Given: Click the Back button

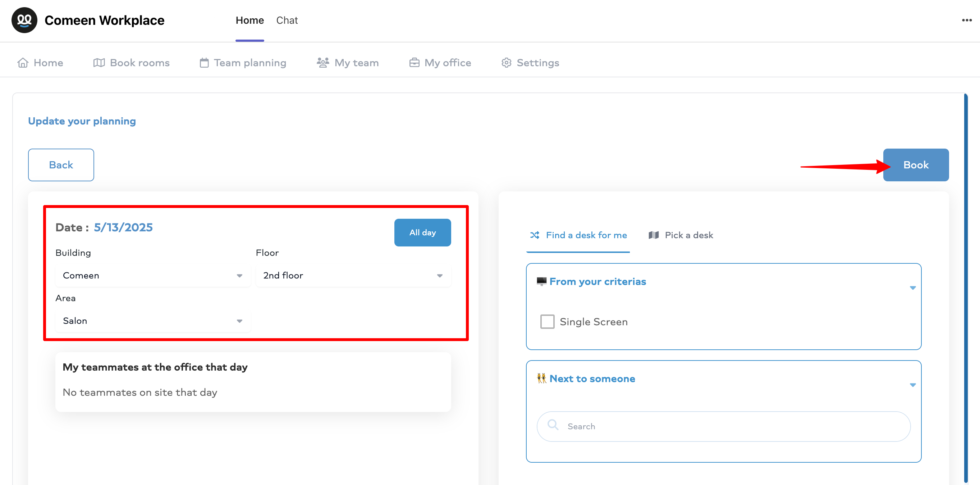Looking at the screenshot, I should coord(61,165).
